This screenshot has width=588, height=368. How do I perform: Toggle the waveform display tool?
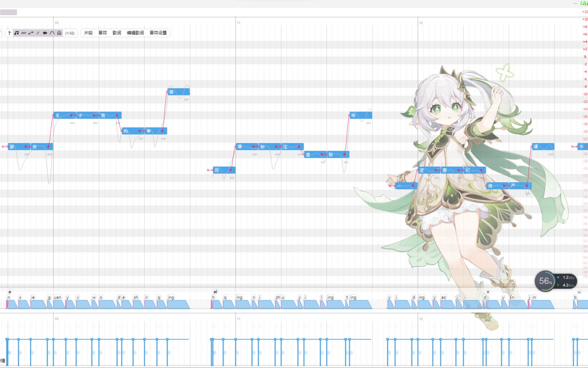tap(45, 33)
